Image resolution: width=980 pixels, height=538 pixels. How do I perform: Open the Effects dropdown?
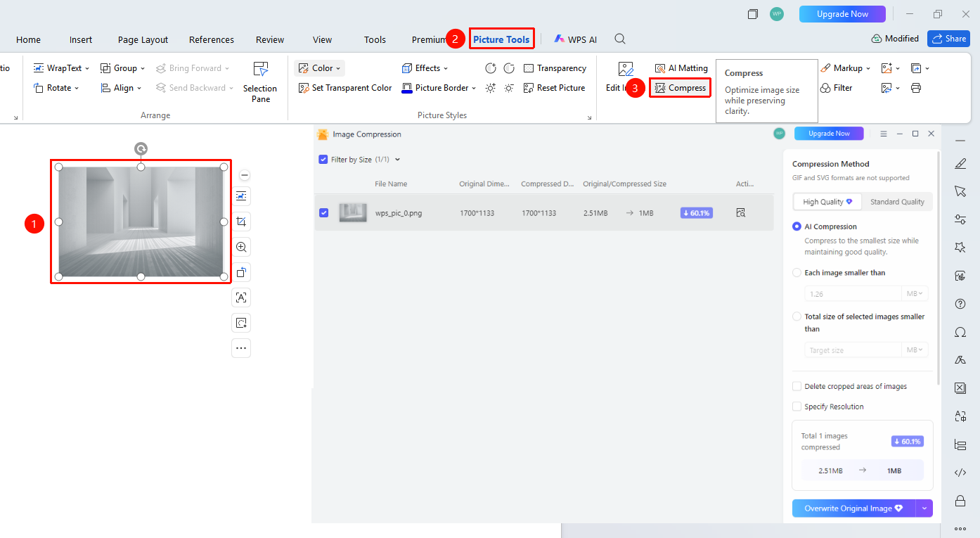pyautogui.click(x=425, y=68)
